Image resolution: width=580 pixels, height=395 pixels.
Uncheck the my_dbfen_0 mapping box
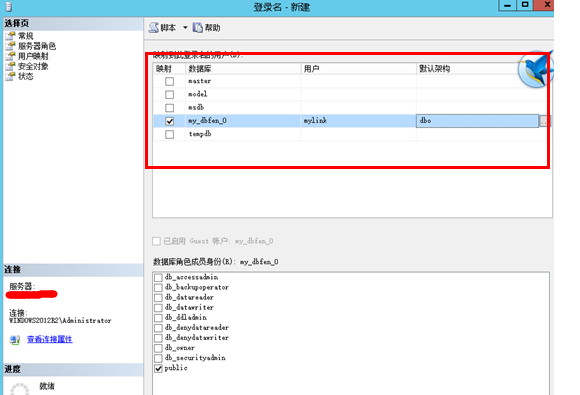pyautogui.click(x=169, y=121)
